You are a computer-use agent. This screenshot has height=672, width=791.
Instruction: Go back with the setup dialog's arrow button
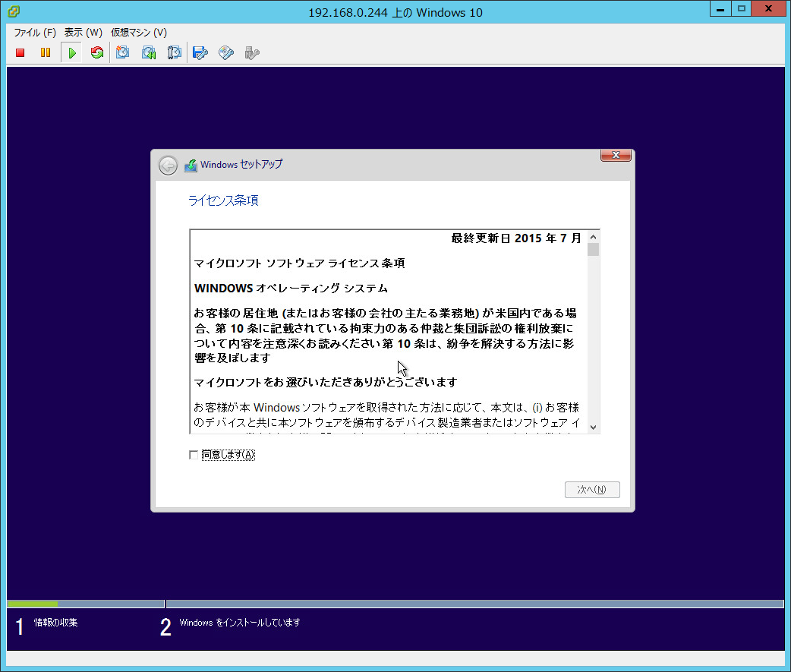tap(168, 165)
